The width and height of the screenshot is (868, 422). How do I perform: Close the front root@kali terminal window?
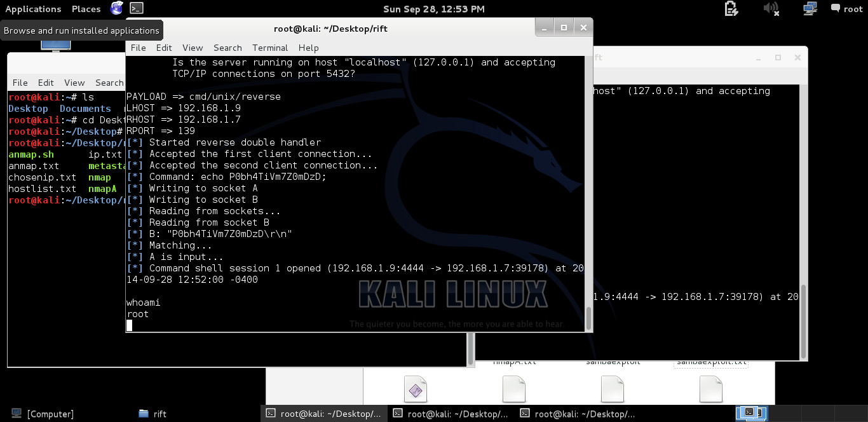(583, 27)
